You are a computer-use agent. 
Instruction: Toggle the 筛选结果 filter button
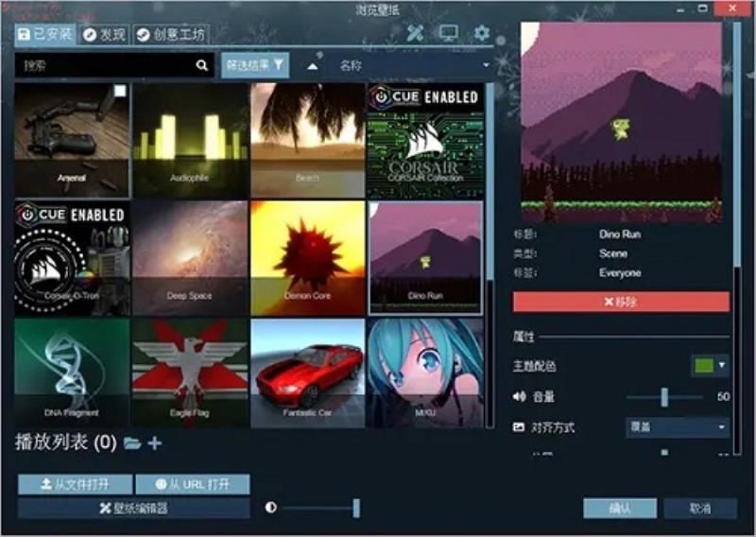tap(255, 65)
